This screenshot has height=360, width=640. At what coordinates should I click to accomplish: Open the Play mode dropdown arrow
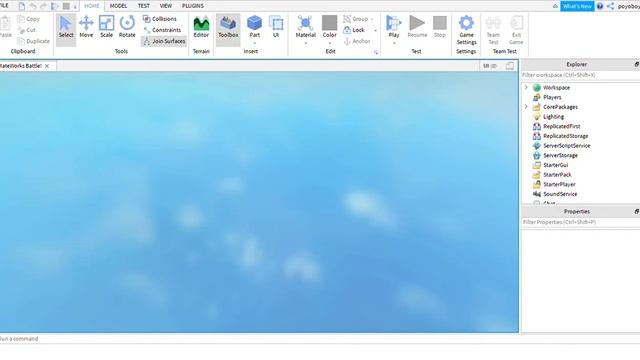pos(394,43)
